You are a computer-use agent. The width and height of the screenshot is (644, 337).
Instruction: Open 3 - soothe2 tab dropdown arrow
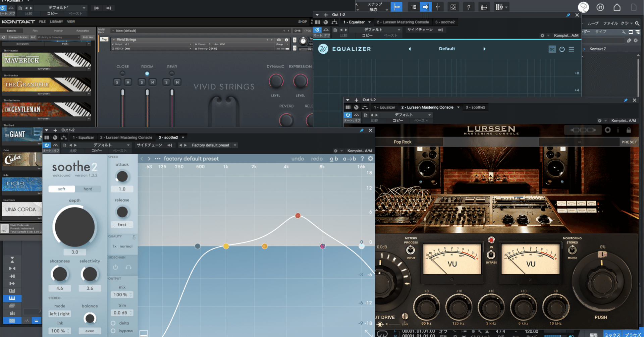coord(183,137)
